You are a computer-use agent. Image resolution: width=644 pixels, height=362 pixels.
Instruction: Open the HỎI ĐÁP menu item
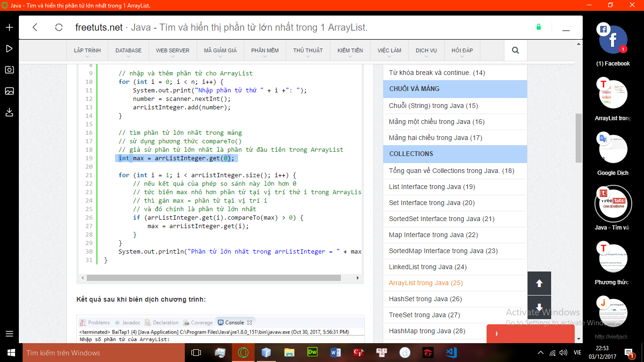point(462,51)
